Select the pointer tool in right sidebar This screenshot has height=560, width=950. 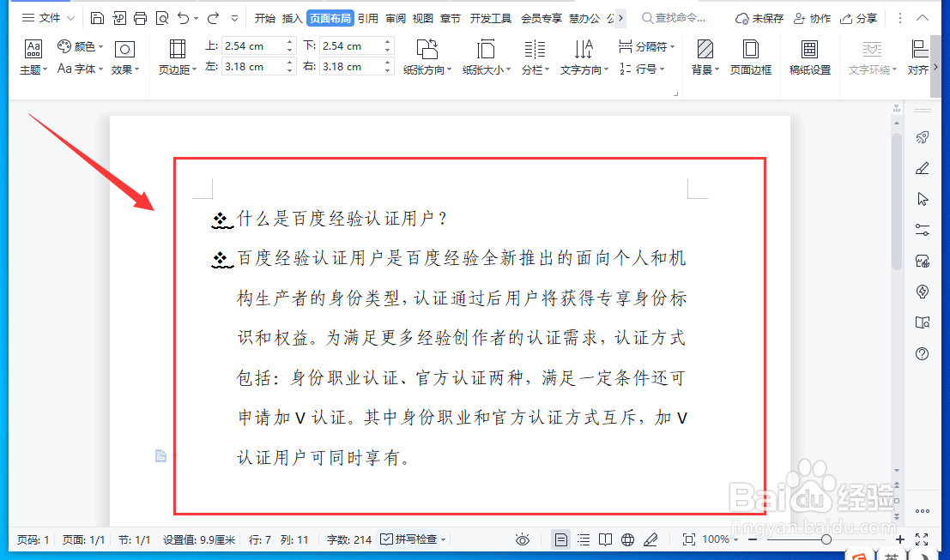coord(923,199)
